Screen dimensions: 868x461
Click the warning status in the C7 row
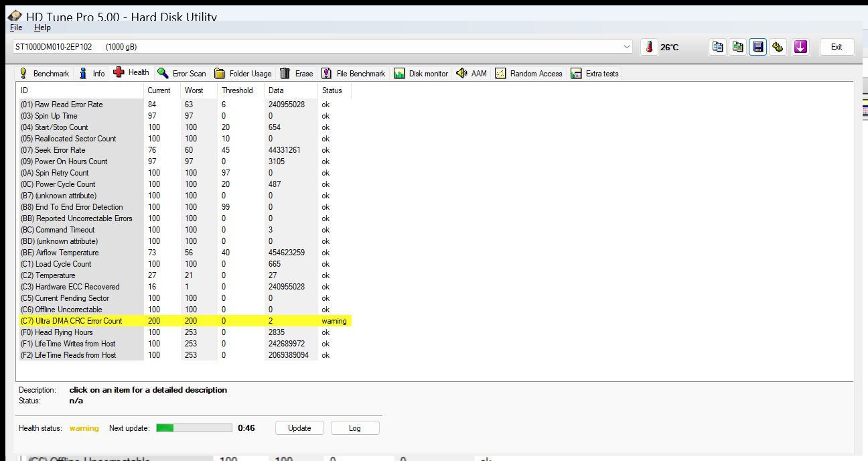click(x=334, y=321)
